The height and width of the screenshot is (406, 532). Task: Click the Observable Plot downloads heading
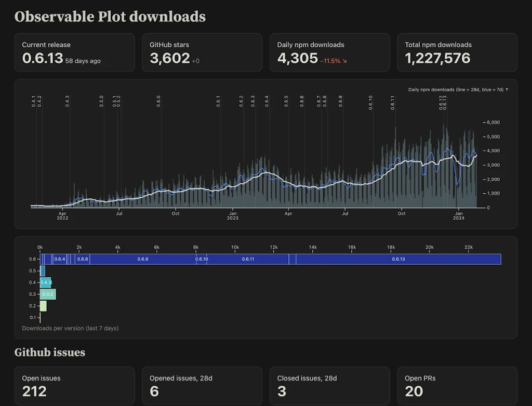point(110,16)
